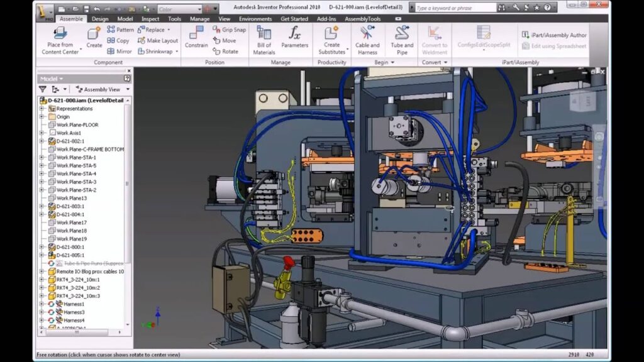This screenshot has height=362, width=644.
Task: Click the New file icon in quick access toolbar
Action: pyautogui.click(x=61, y=9)
